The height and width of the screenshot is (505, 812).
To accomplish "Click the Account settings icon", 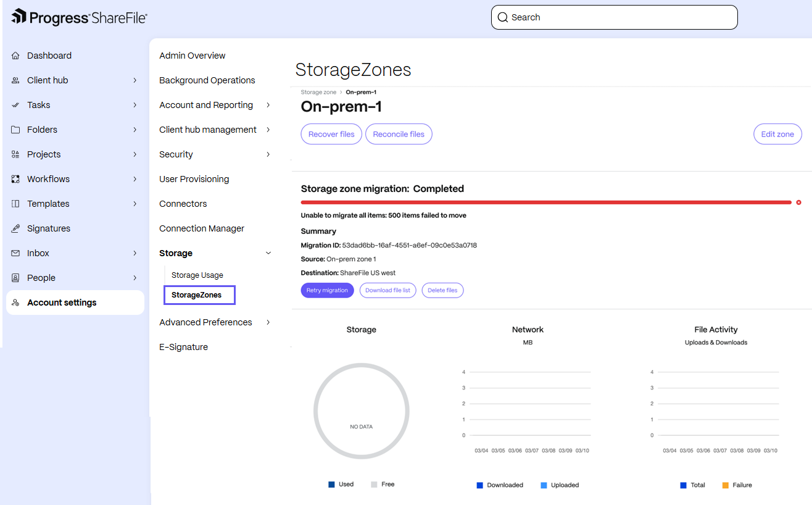I will [x=15, y=303].
